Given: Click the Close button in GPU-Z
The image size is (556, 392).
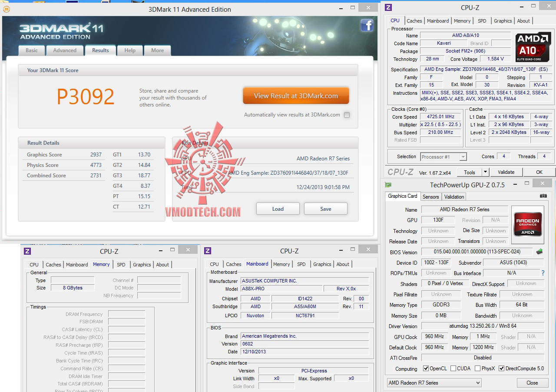Looking at the screenshot, I should click(532, 383).
